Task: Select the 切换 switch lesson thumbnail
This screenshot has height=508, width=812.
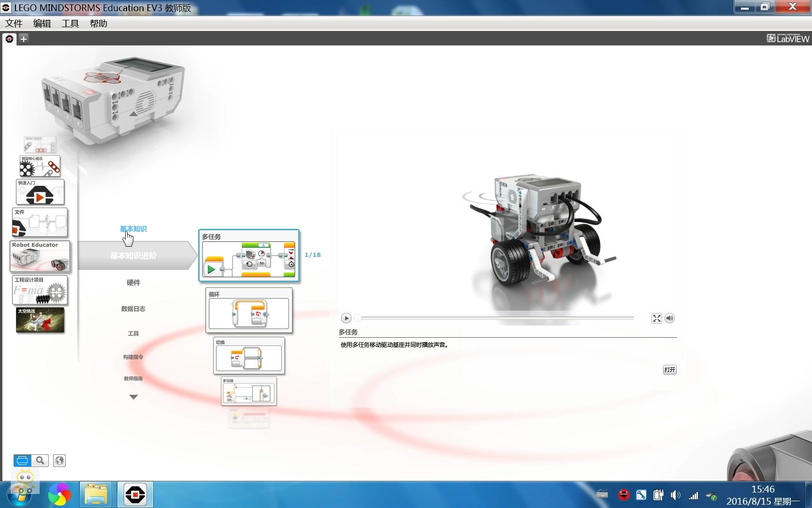Action: [248, 356]
